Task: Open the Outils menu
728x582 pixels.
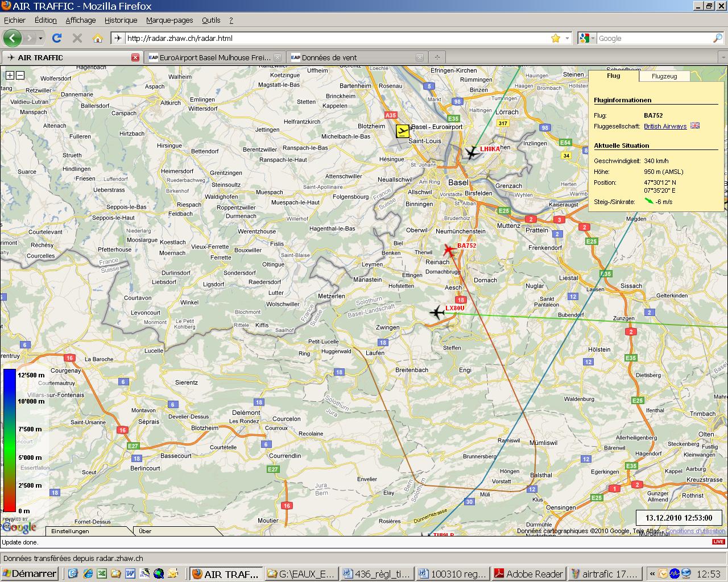Action: [211, 20]
